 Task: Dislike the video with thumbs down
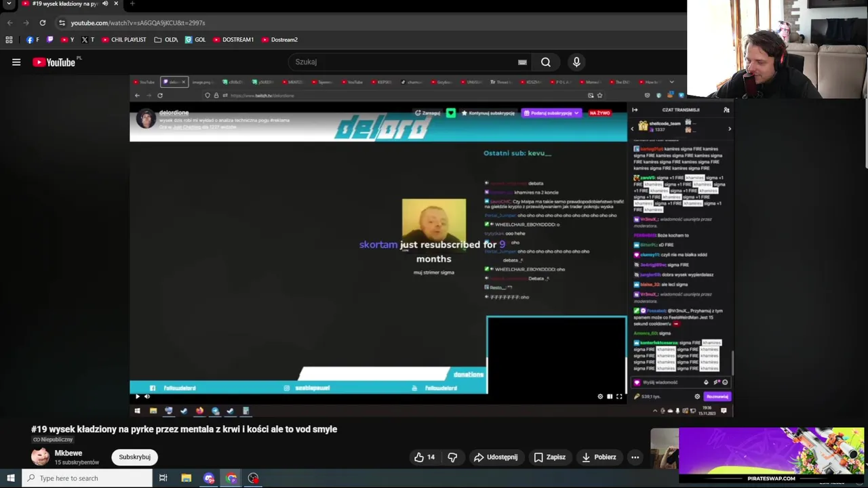tap(452, 457)
